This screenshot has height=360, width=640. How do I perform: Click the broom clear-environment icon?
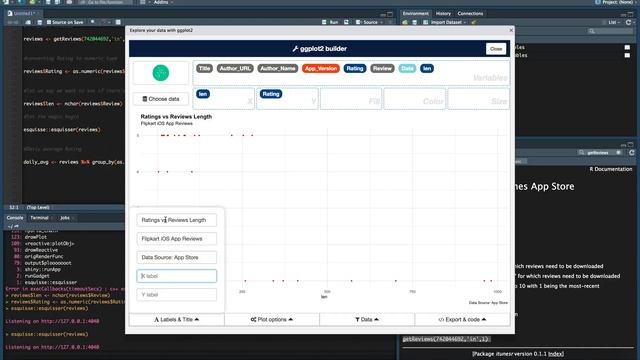point(474,22)
